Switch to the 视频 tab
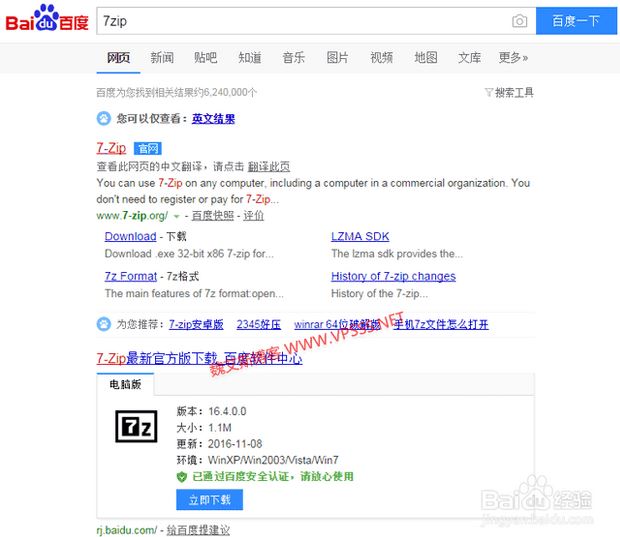 (381, 58)
